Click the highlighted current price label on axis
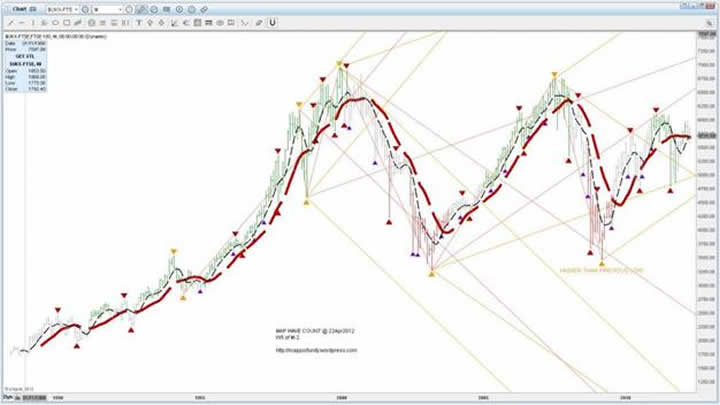The image size is (720, 405). (704, 136)
